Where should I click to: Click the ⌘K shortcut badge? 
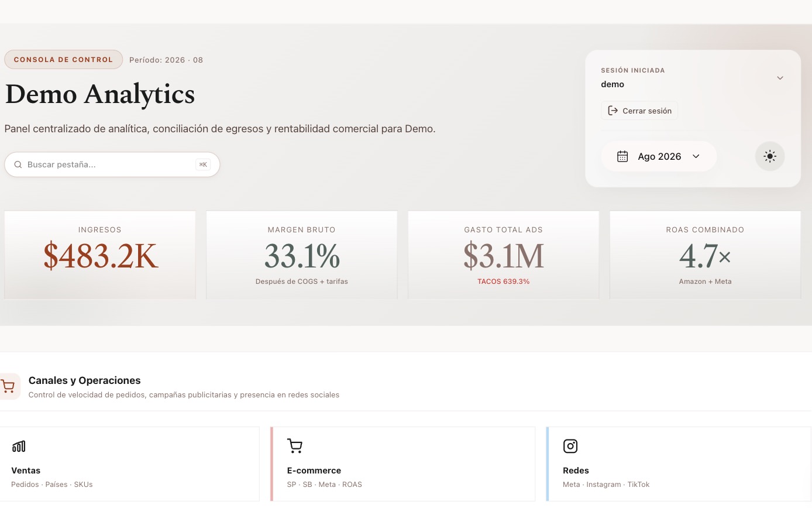pyautogui.click(x=203, y=164)
